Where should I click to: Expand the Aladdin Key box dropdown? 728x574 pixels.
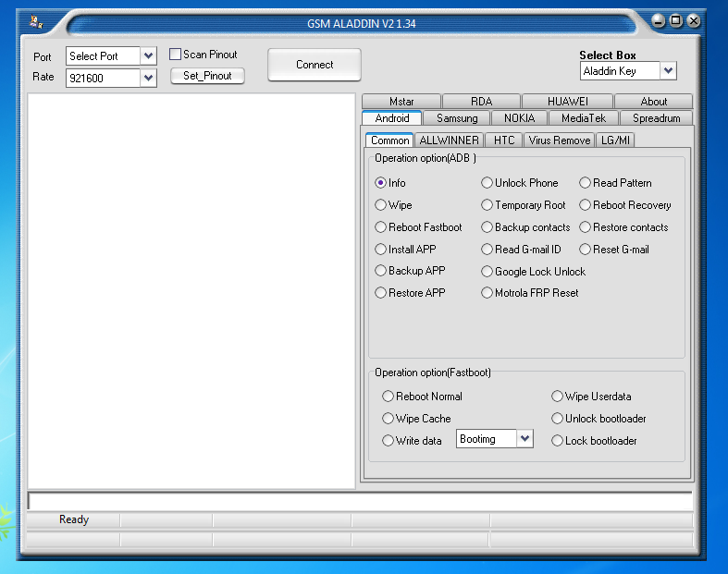pyautogui.click(x=668, y=70)
